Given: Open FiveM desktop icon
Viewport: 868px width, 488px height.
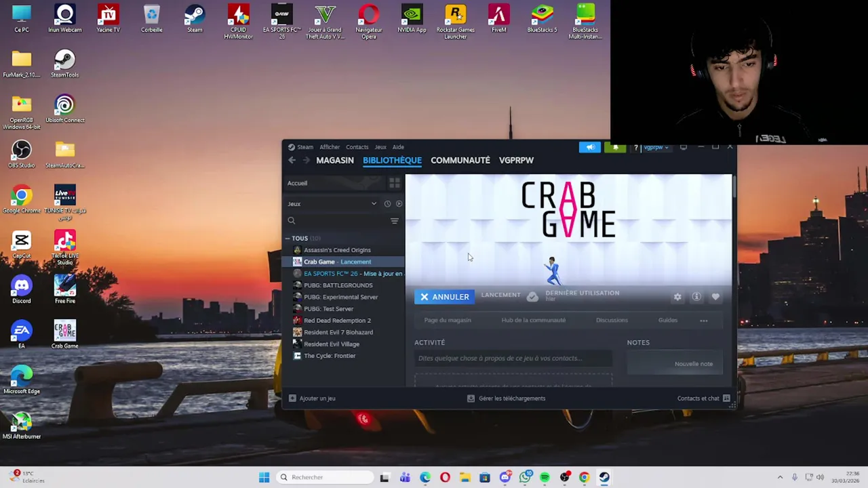Looking at the screenshot, I should 498,18.
